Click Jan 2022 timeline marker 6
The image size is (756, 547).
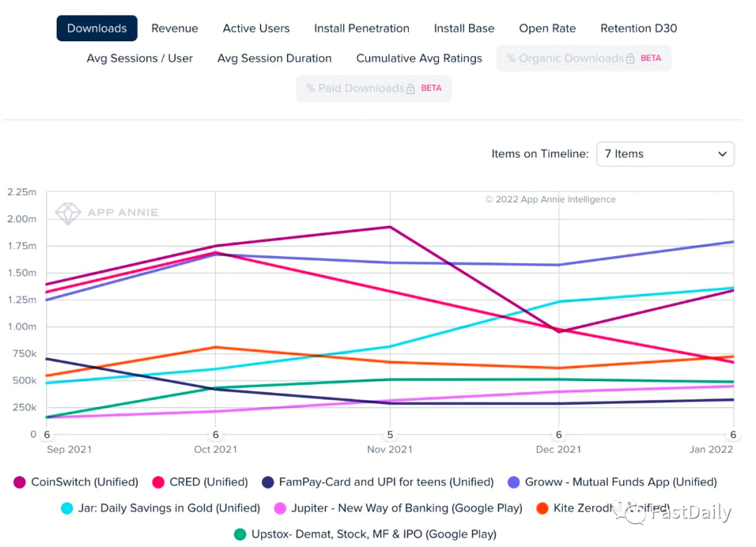(733, 434)
